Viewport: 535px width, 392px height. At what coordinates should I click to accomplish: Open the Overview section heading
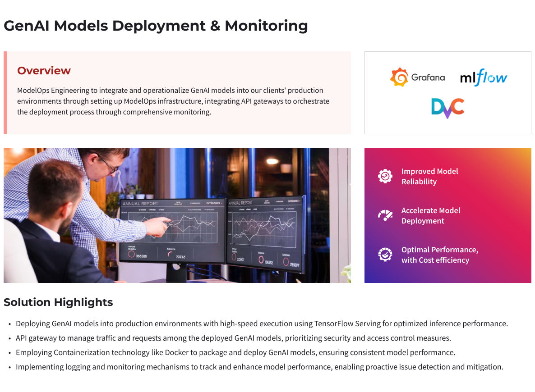44,70
